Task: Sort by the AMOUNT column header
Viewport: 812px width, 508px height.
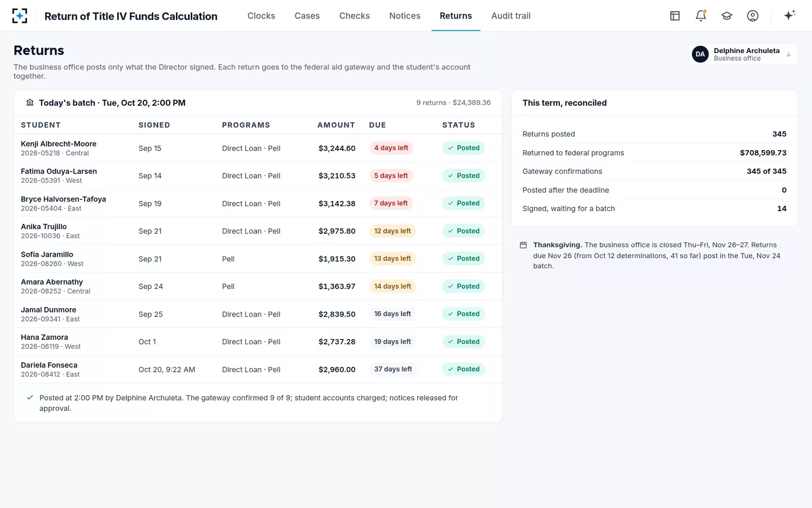Action: click(336, 125)
